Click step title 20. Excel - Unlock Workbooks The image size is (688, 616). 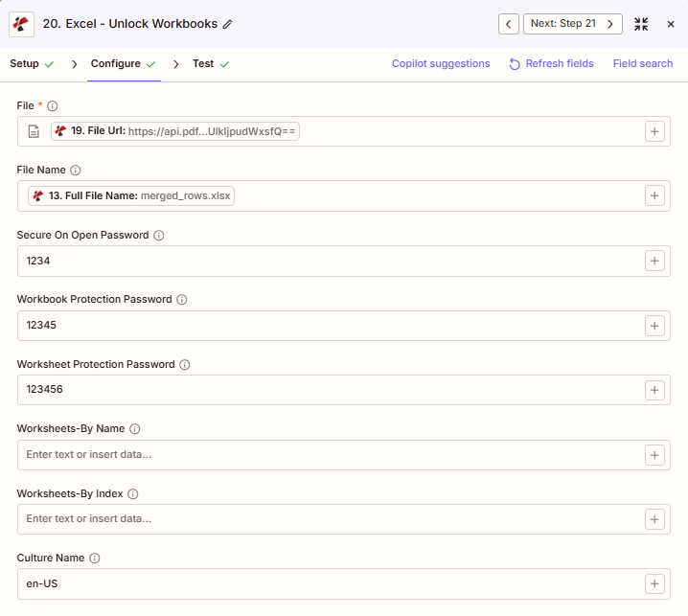(130, 24)
